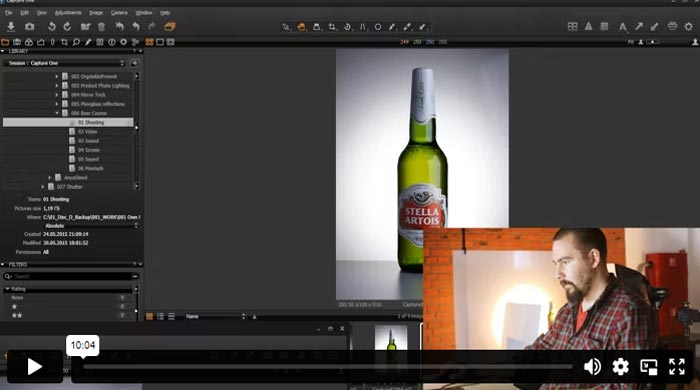The image size is (700, 390).
Task: Click the down-left arrow apply adjustments icon
Action: point(654,27)
